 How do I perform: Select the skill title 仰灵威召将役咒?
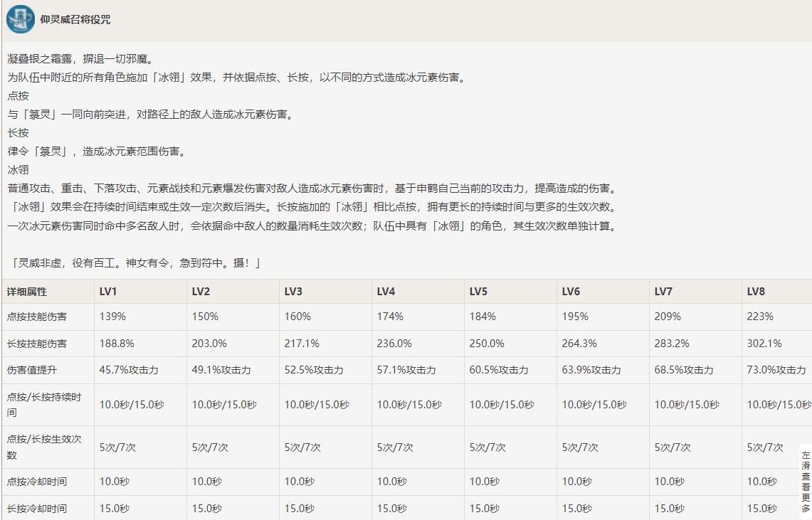point(75,20)
